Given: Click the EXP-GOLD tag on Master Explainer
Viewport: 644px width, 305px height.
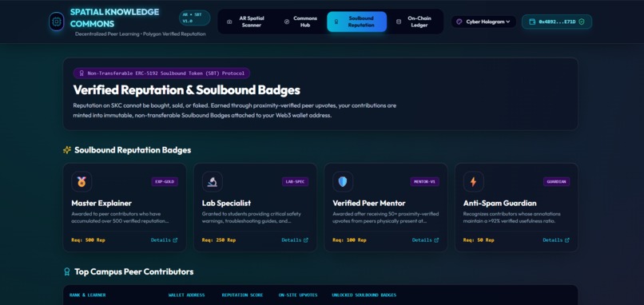Looking at the screenshot, I should click(x=165, y=181).
